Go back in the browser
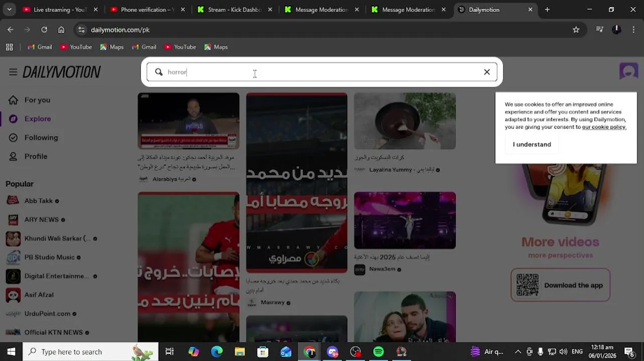This screenshot has width=644, height=361. click(x=11, y=30)
